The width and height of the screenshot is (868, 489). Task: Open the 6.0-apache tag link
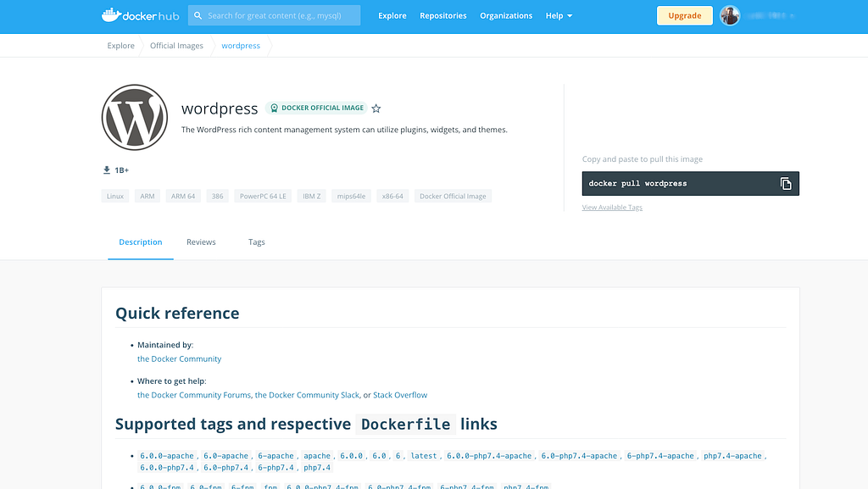click(225, 456)
